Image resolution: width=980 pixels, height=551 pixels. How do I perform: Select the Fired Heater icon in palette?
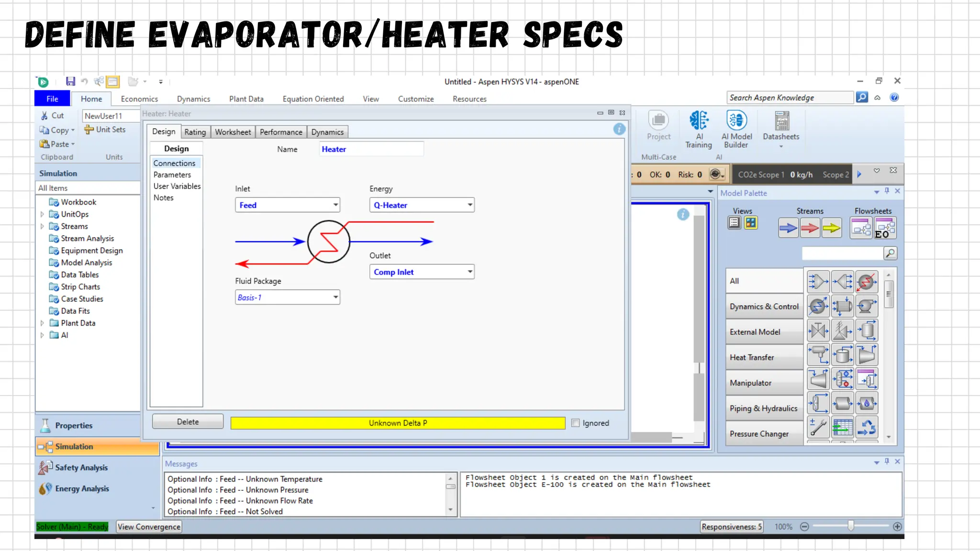coord(867,404)
